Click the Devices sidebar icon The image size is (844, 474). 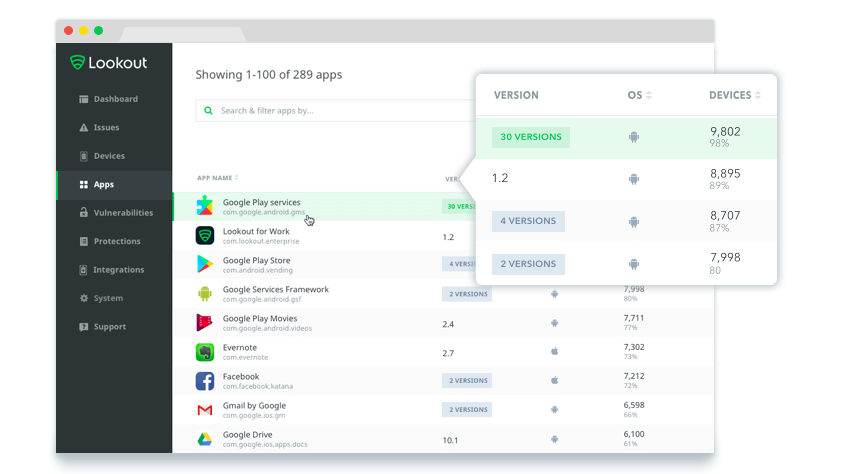pos(84,156)
